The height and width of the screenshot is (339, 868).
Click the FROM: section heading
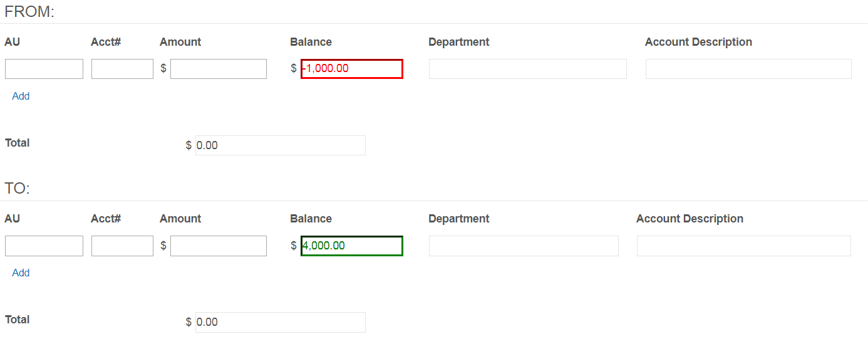29,11
